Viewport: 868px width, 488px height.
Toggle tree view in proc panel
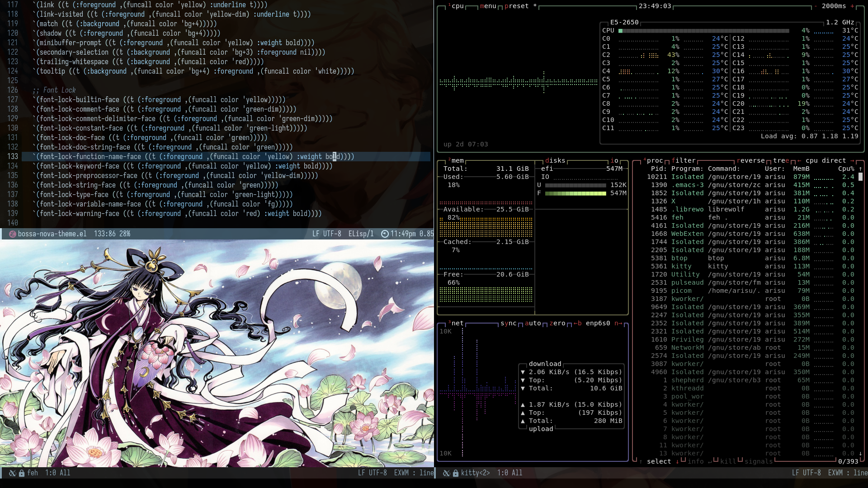coord(781,161)
